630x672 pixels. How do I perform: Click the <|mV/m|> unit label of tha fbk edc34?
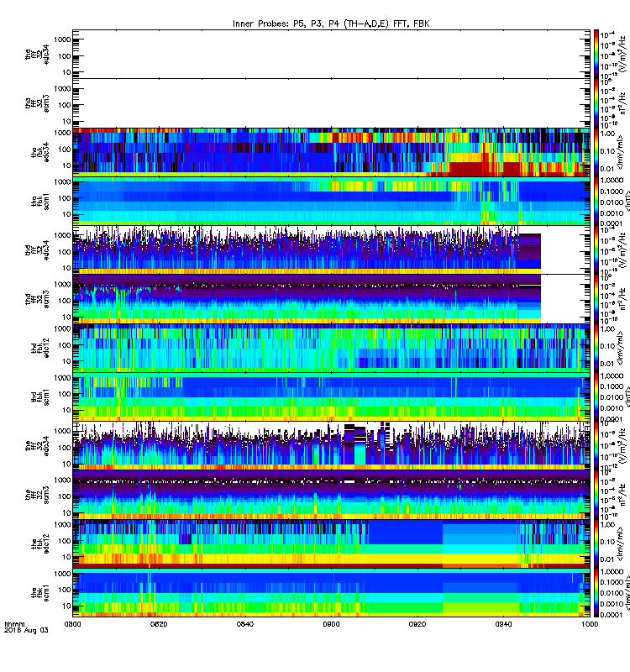622,152
